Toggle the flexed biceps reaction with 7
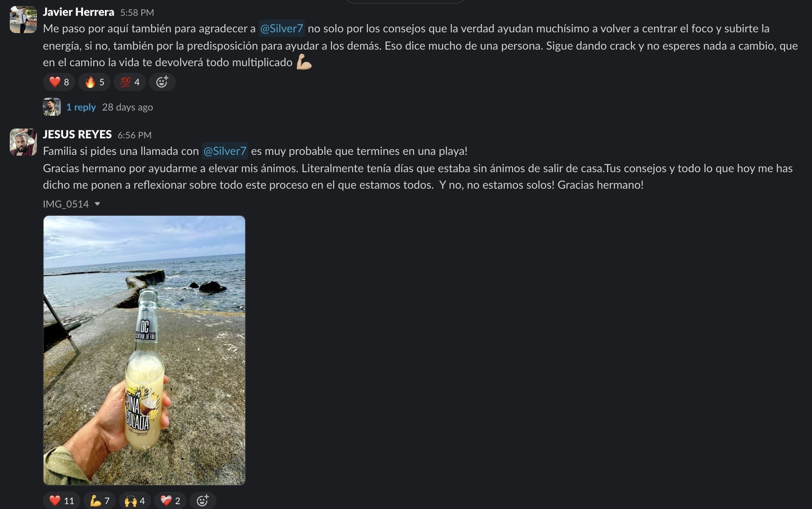The width and height of the screenshot is (812, 509). (100, 500)
